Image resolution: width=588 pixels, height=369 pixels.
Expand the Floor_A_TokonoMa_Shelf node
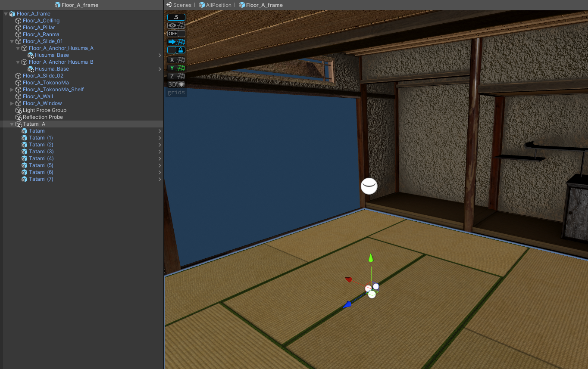[12, 90]
